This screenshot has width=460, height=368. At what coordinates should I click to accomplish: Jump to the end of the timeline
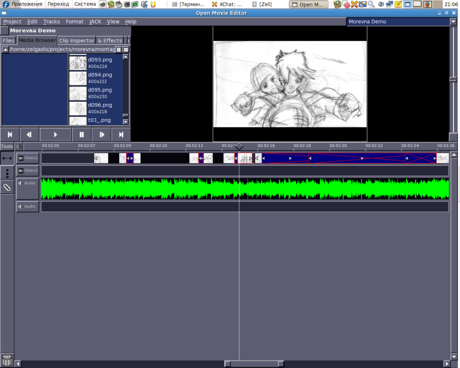pyautogui.click(x=121, y=134)
